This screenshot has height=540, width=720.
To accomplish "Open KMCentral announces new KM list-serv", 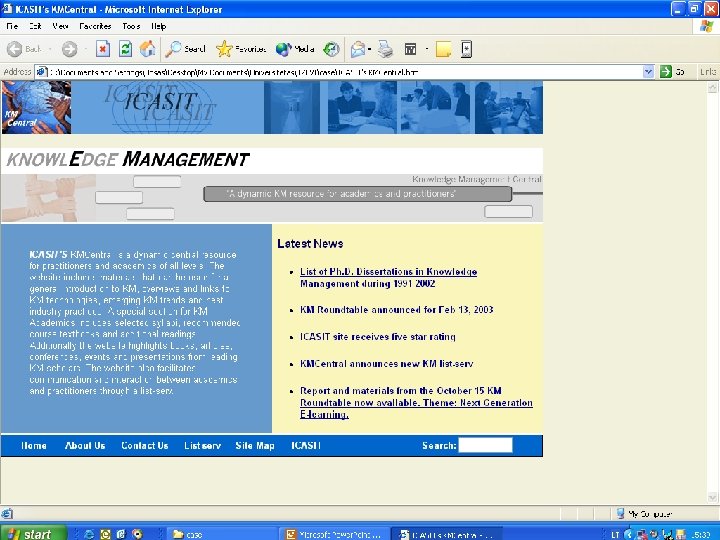I will click(386, 364).
